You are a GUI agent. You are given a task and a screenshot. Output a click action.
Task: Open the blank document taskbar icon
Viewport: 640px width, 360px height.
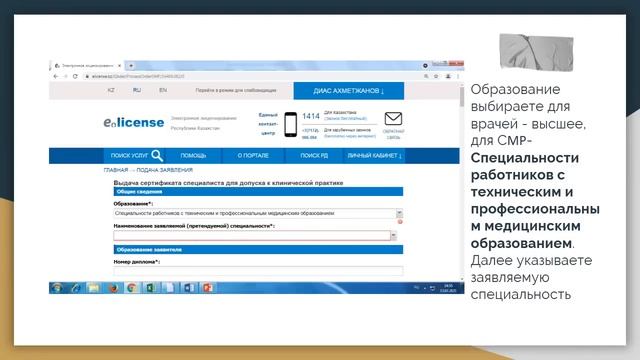169,288
